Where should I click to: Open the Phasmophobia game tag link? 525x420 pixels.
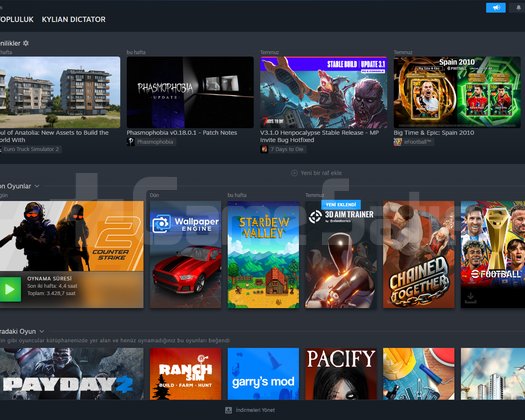pos(155,142)
